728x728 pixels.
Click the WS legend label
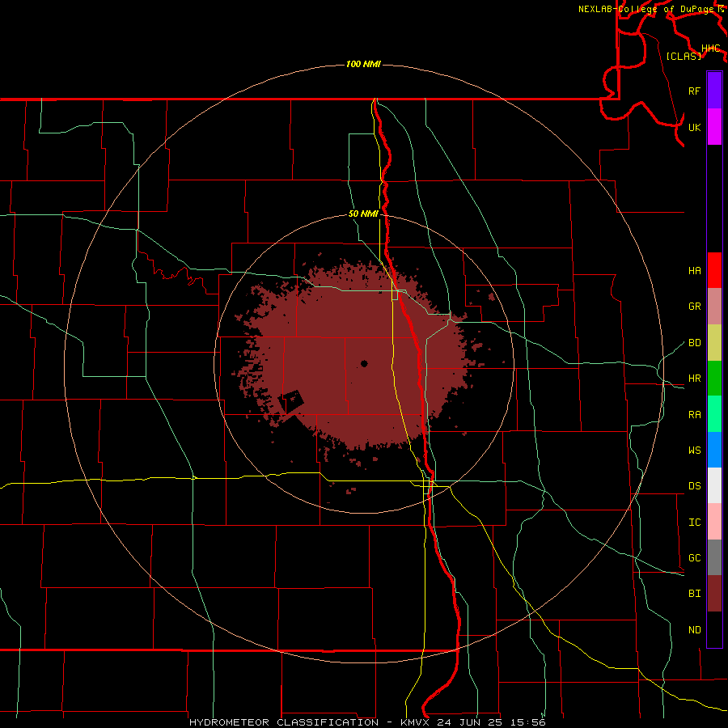point(694,451)
